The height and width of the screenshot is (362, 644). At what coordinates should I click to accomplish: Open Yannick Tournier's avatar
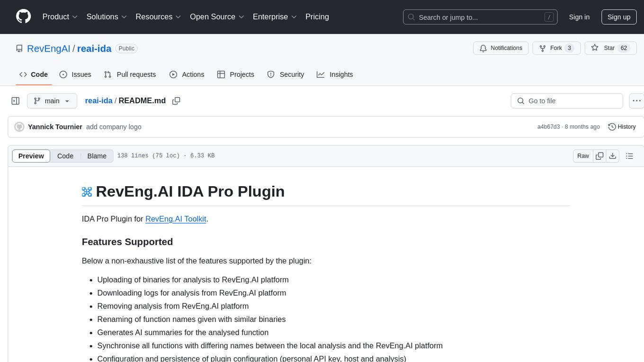point(19,127)
